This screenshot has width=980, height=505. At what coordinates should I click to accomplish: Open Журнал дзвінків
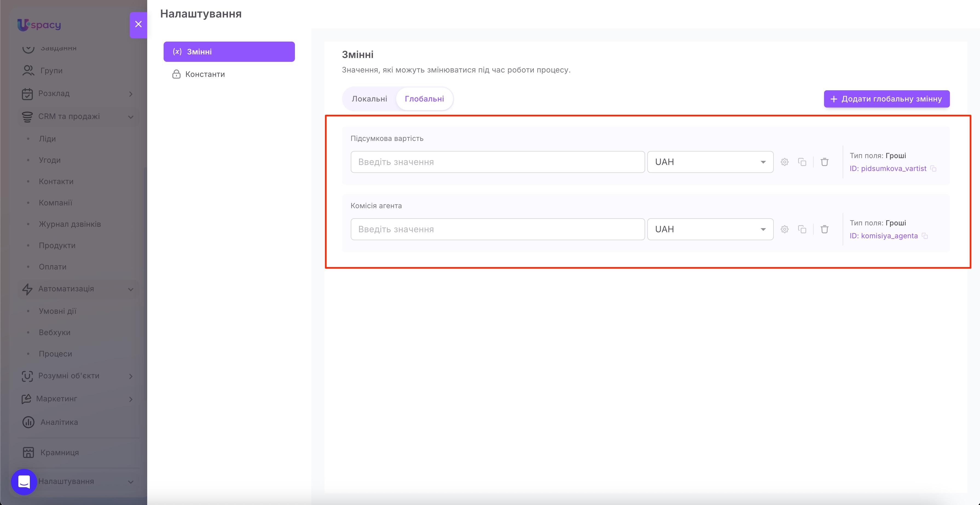click(x=70, y=224)
